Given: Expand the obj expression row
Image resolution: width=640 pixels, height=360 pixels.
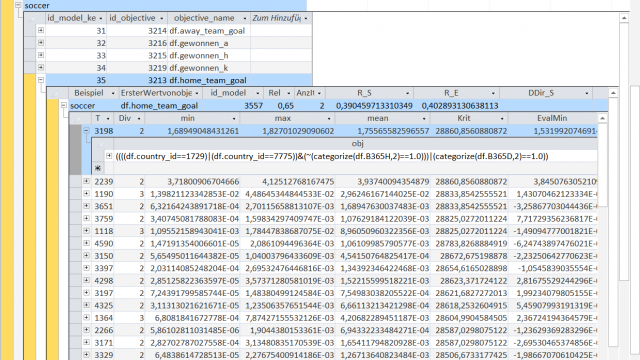Looking at the screenshot, I should 109,156.
